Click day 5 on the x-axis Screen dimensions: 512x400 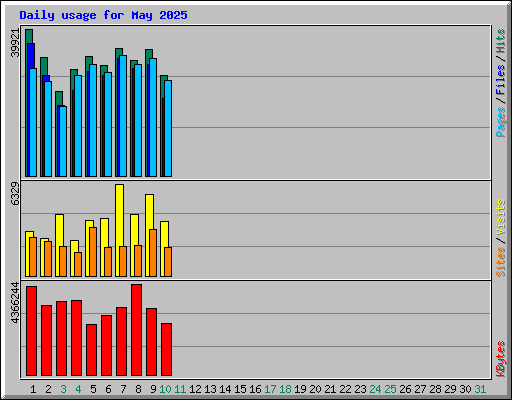(x=93, y=389)
